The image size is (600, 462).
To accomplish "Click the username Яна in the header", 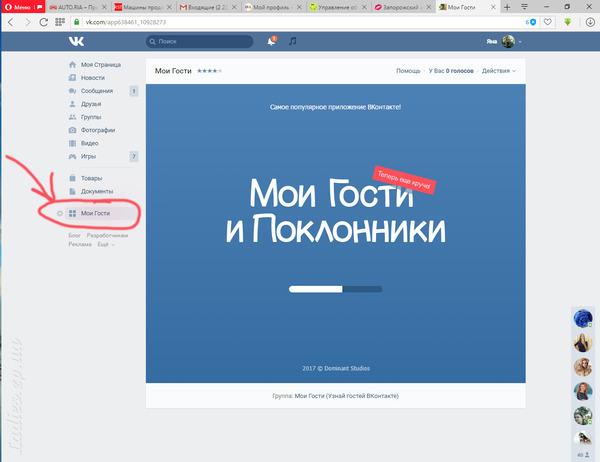I will pos(492,41).
